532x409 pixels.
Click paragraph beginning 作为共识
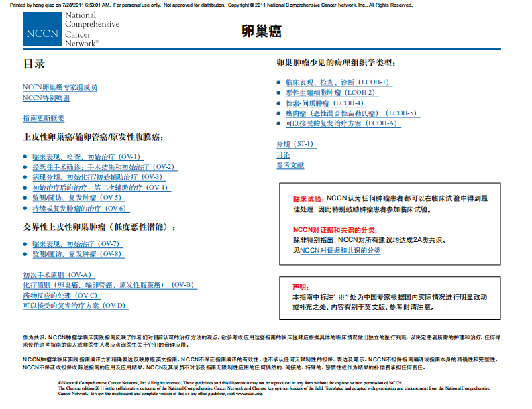pyautogui.click(x=262, y=341)
